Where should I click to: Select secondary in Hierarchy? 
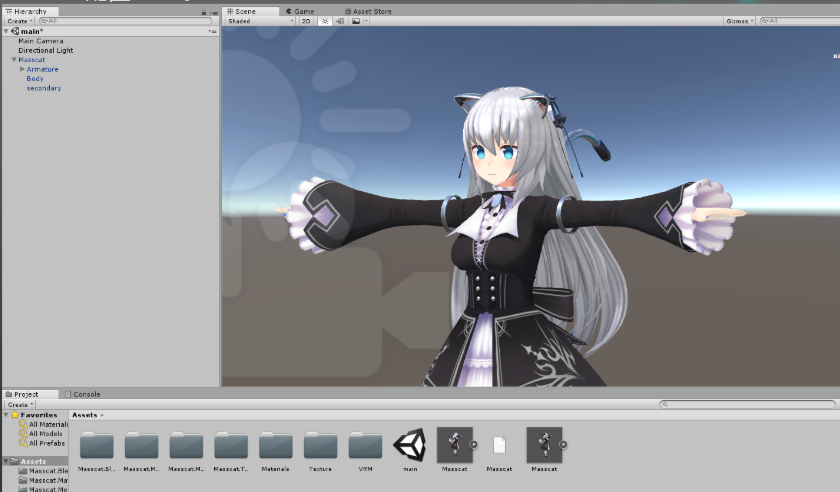pos(44,88)
